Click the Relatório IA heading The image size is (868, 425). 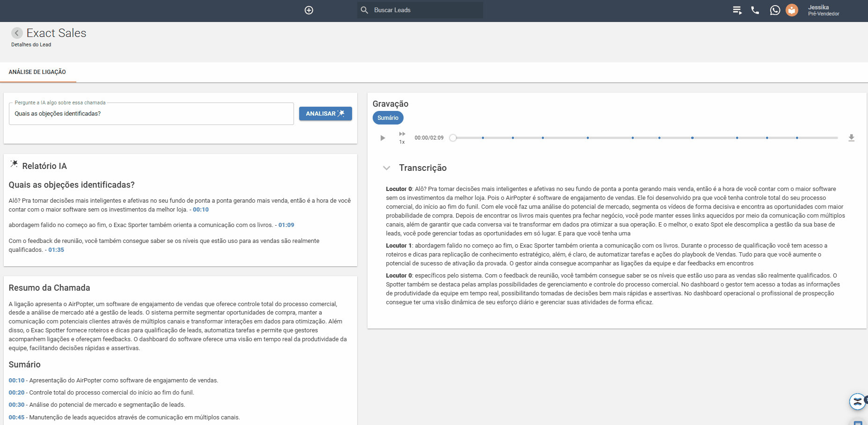[x=44, y=166]
